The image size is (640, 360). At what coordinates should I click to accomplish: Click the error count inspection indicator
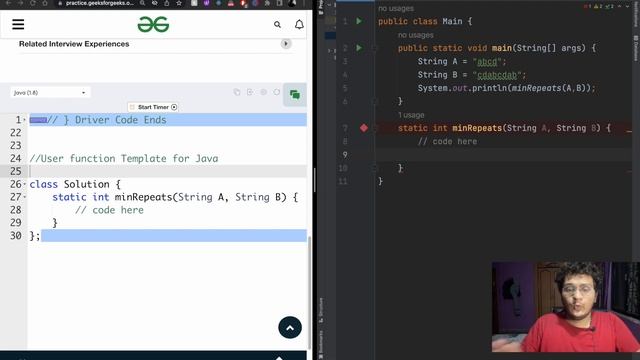(588, 6)
